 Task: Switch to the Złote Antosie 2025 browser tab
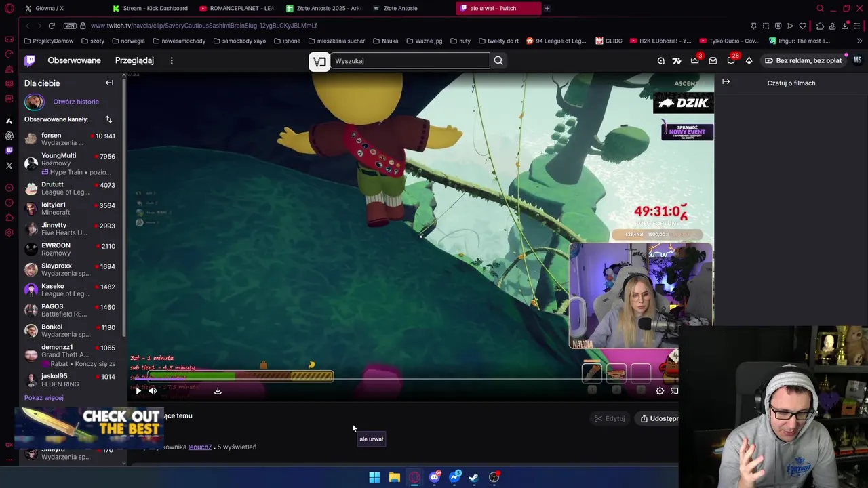coord(324,8)
